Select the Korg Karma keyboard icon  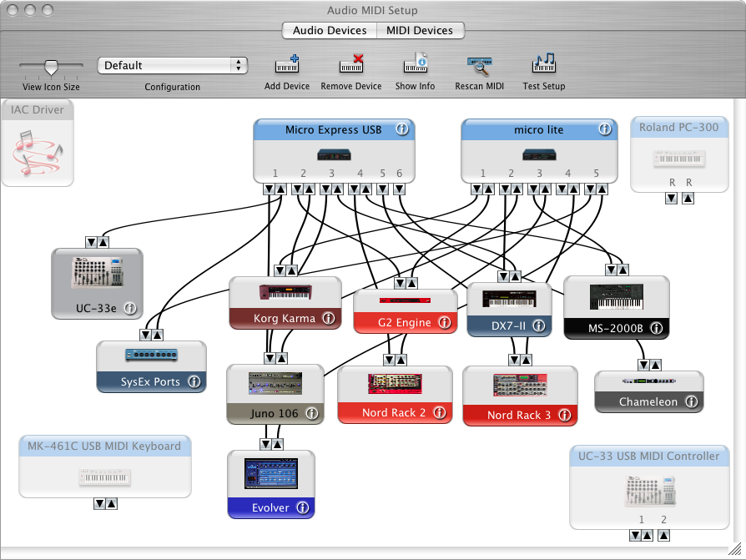pos(285,291)
